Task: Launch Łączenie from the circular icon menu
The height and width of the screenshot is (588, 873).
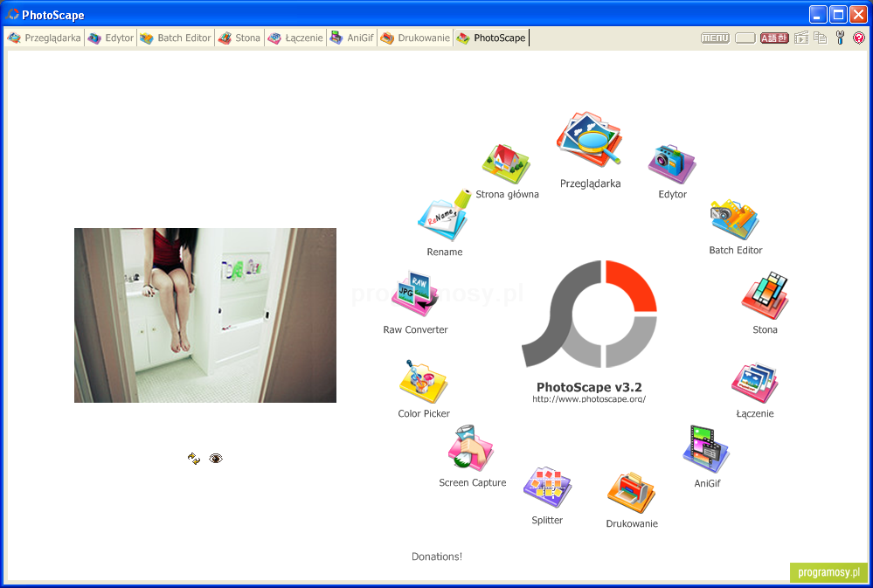Action: 754,383
